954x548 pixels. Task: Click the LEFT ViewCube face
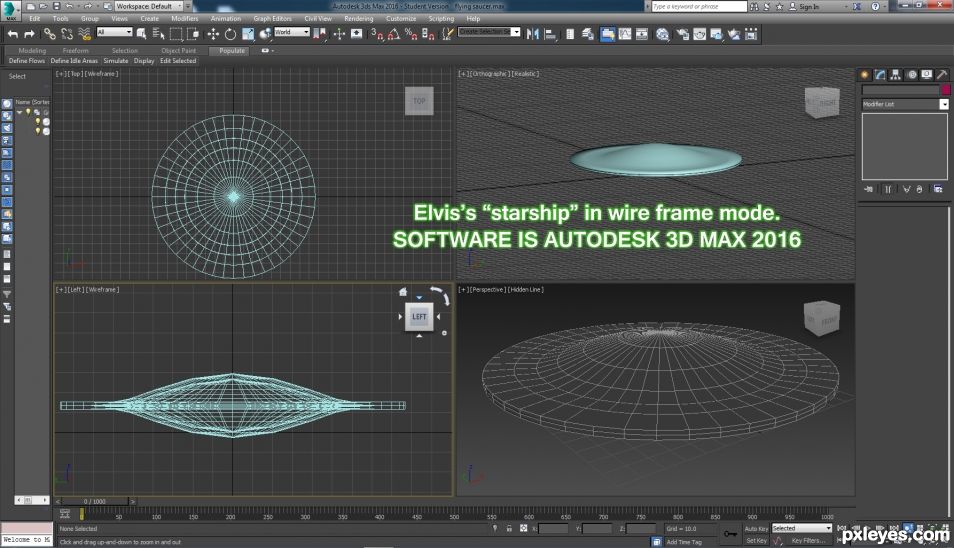click(x=419, y=317)
